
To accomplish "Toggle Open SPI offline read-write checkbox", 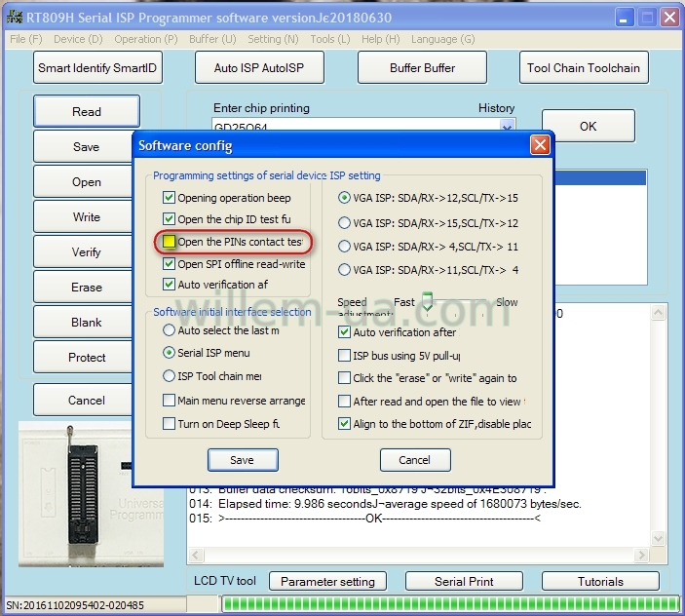I will click(169, 264).
